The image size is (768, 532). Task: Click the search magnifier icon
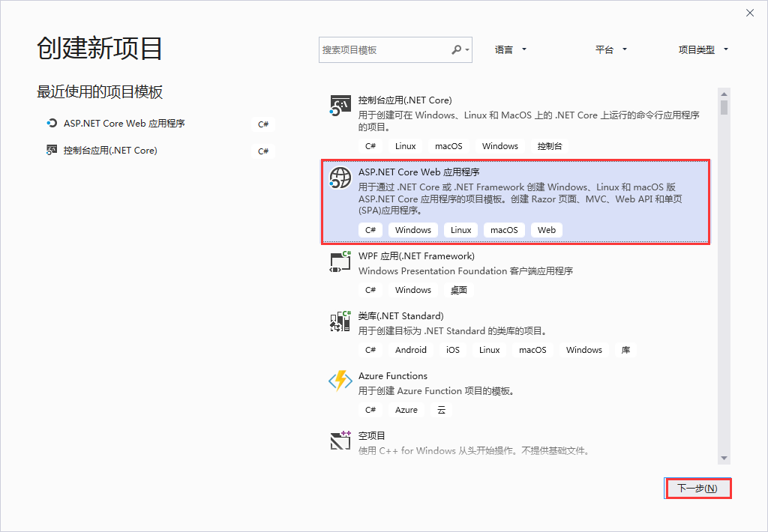tap(457, 49)
